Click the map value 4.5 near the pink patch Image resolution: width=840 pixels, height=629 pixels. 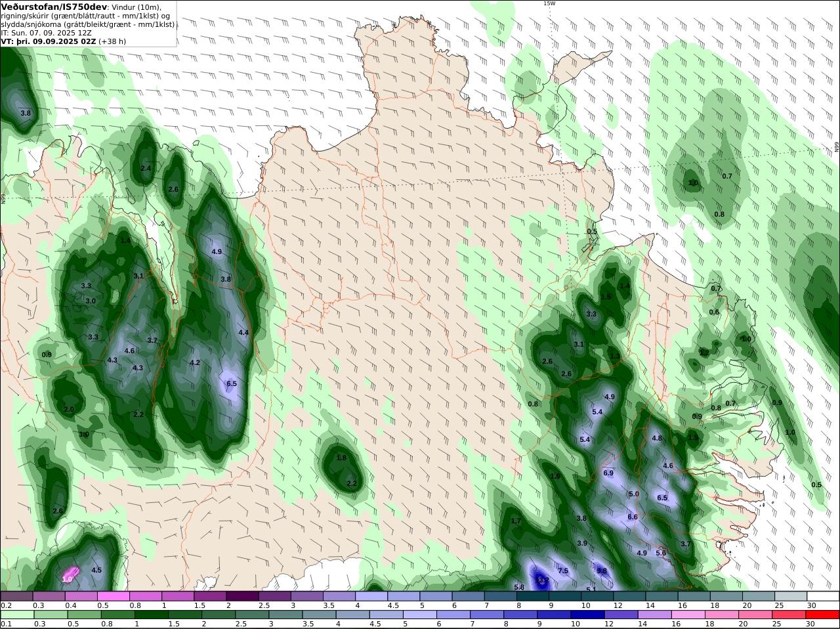[96, 571]
